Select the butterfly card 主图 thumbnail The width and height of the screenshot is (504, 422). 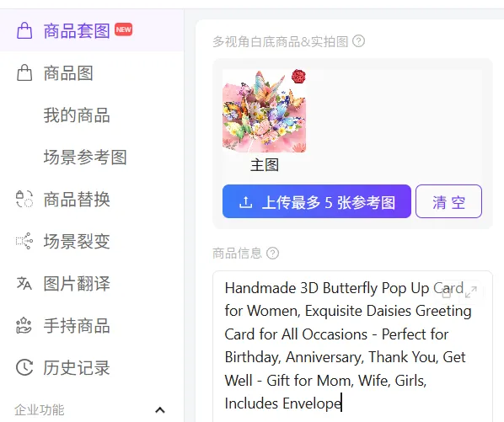pos(264,111)
